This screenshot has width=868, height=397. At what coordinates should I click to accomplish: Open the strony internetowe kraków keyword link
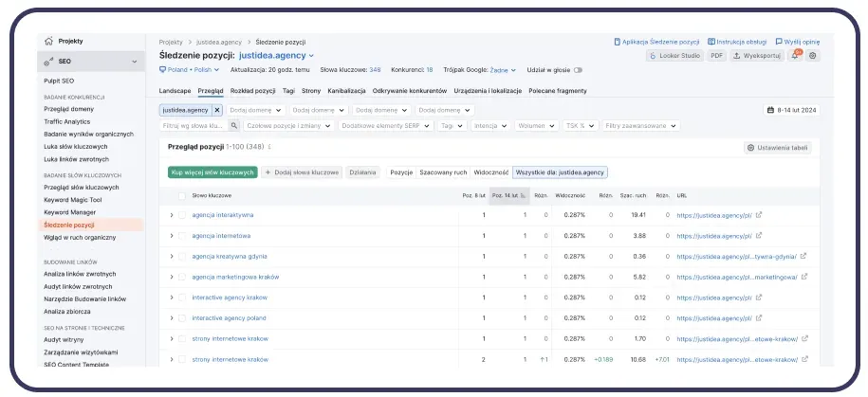(x=231, y=359)
